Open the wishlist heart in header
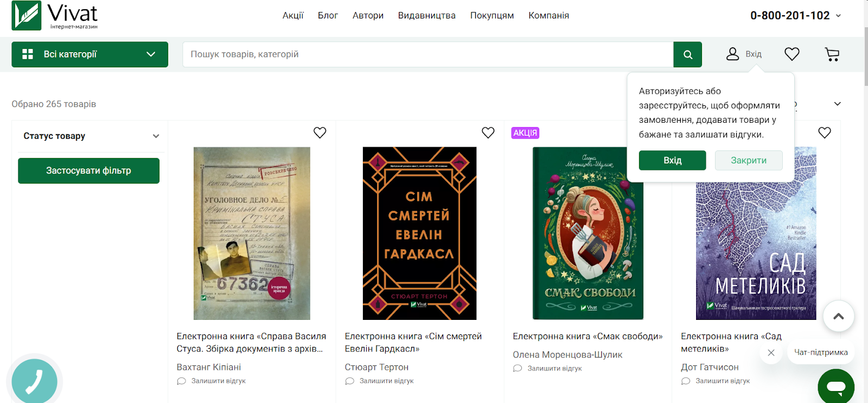The image size is (868, 403). [x=792, y=54]
